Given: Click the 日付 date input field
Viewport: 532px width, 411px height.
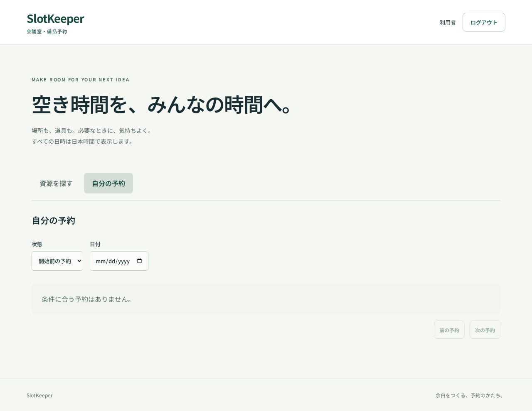Looking at the screenshot, I should [x=119, y=261].
